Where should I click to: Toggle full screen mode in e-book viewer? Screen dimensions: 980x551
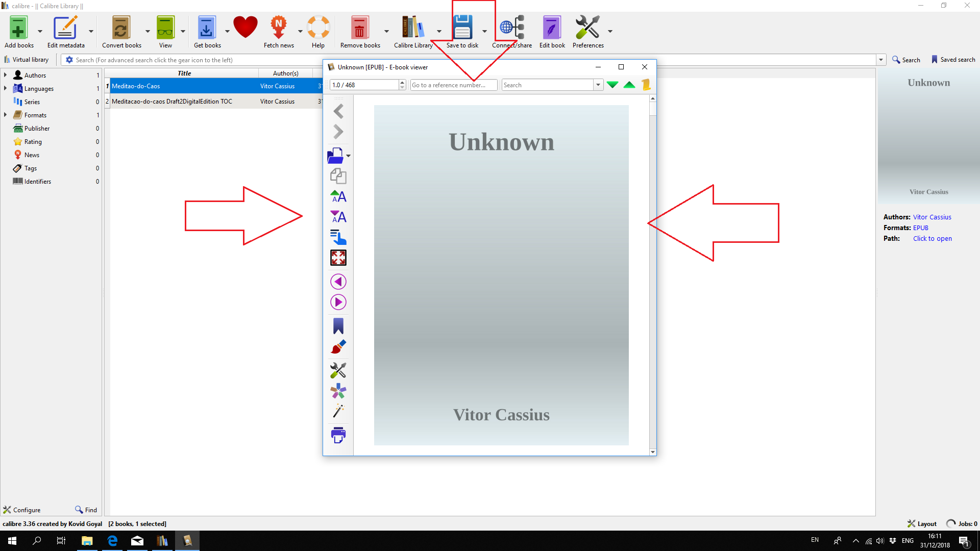(338, 258)
